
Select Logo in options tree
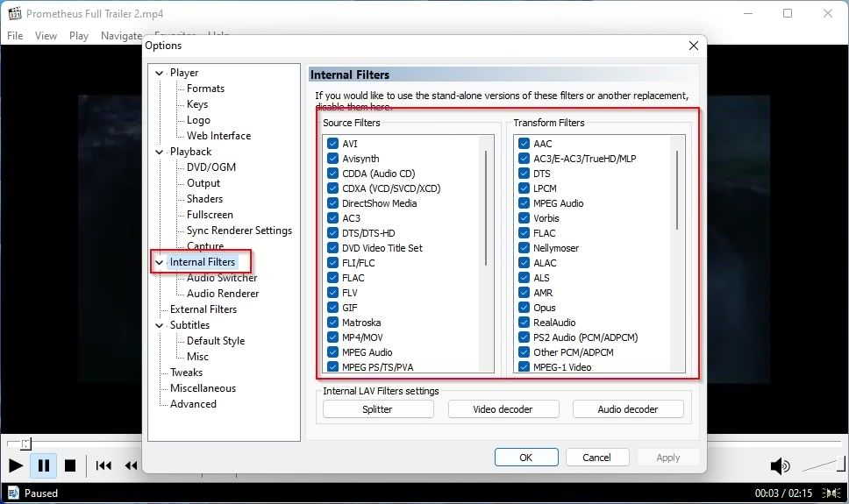click(198, 119)
